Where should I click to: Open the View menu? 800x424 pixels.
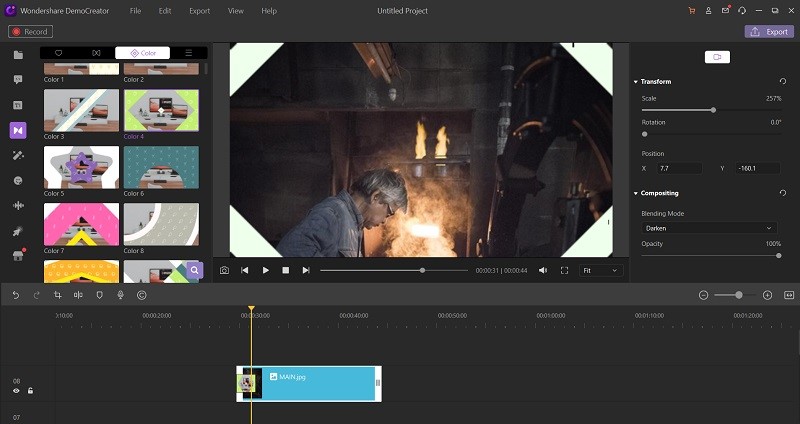(x=236, y=11)
